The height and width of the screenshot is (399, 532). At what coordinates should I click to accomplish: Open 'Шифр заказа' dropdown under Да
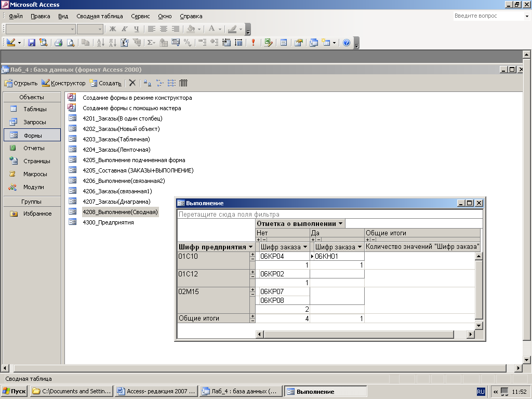360,247
